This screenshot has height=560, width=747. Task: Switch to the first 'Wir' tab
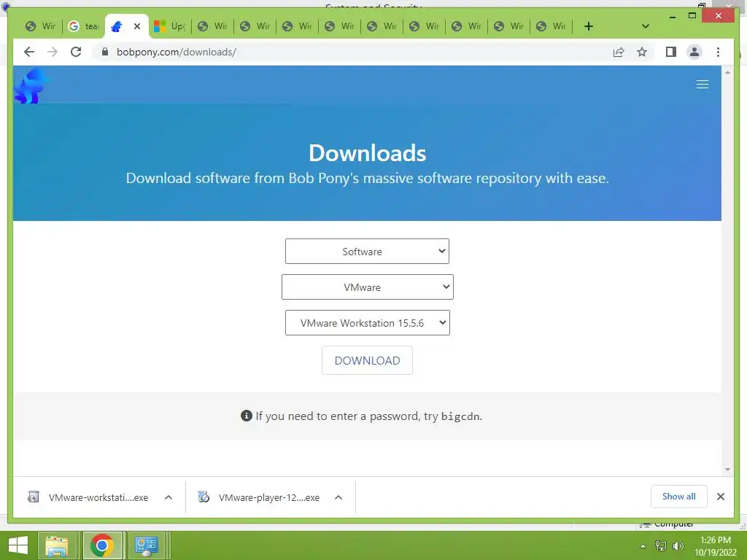click(x=41, y=26)
